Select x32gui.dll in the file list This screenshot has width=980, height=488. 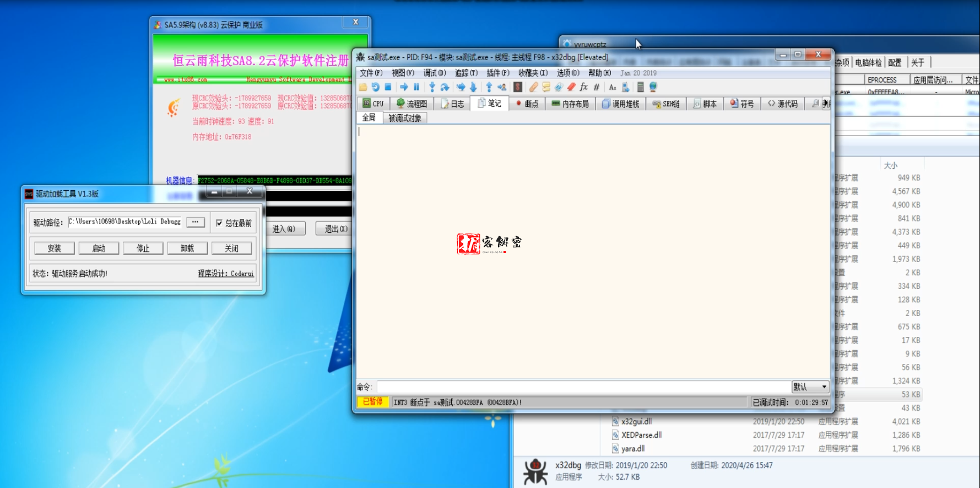(x=637, y=421)
